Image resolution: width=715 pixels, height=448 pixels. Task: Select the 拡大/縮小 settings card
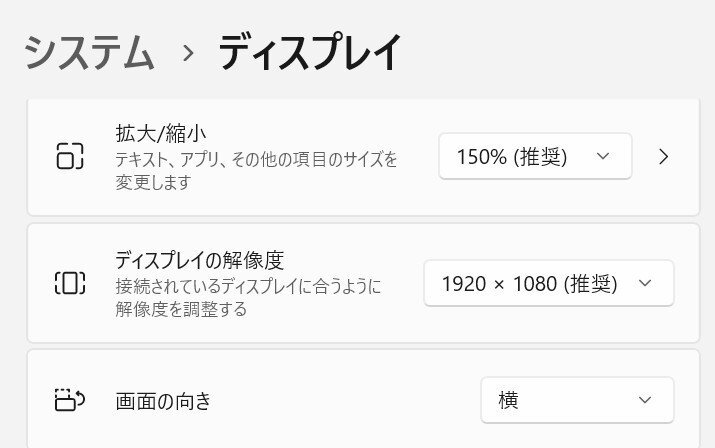click(x=363, y=156)
